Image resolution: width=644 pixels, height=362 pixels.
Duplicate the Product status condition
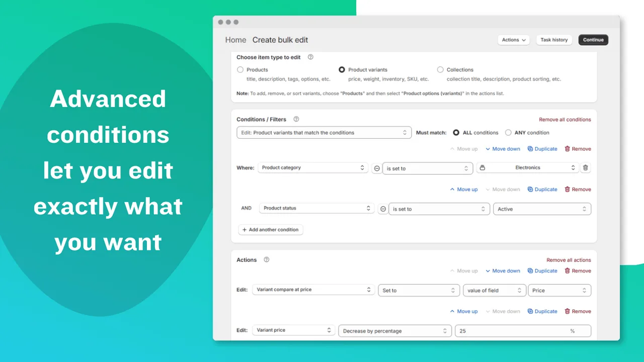tap(542, 190)
